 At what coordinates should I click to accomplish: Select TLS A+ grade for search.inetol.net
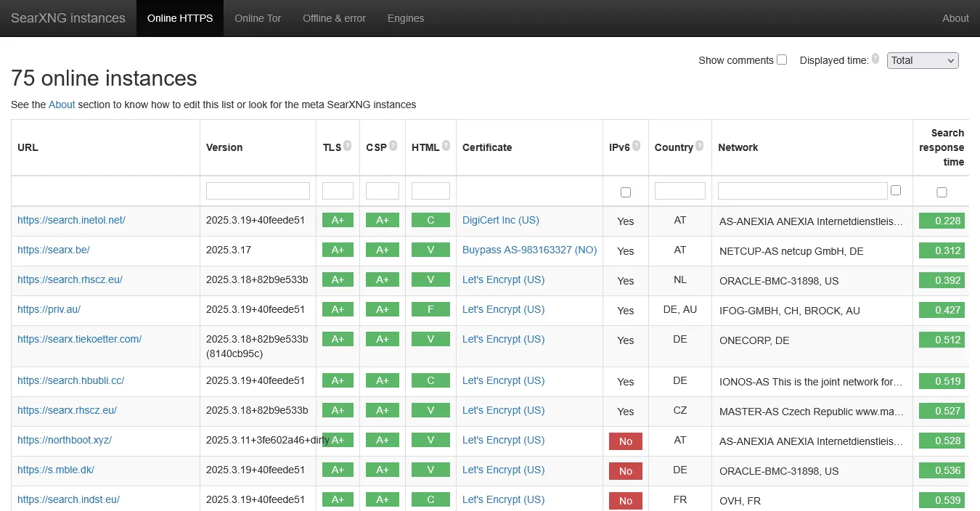click(338, 220)
